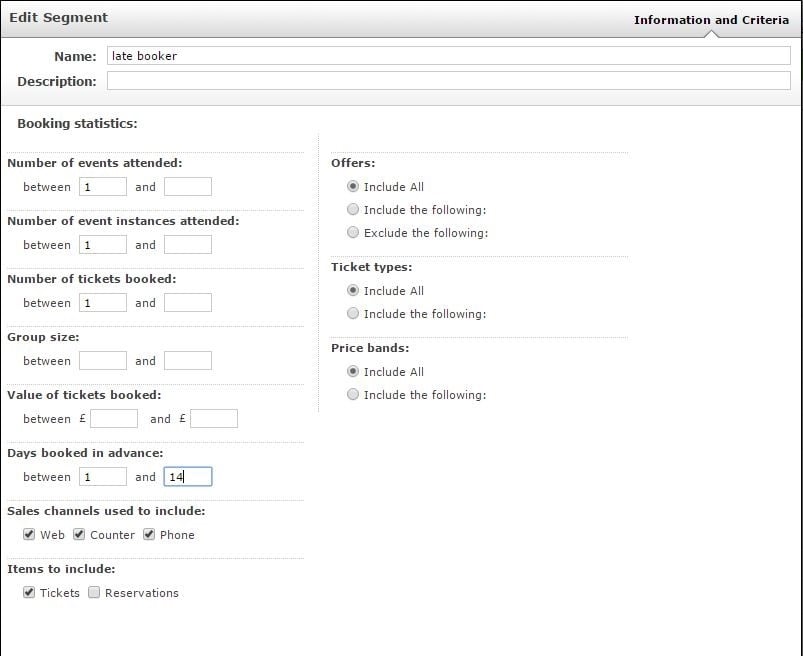Choose 'Include the following' under Ticket types

pyautogui.click(x=353, y=313)
